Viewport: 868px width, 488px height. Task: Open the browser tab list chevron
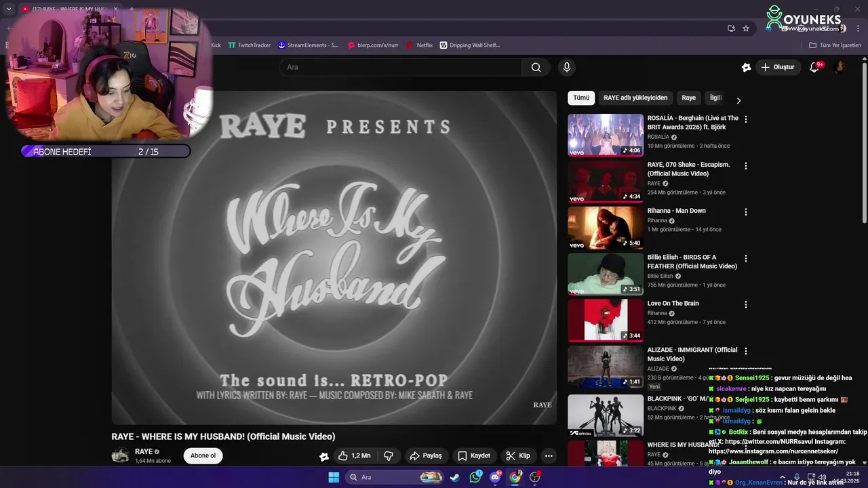(x=9, y=9)
